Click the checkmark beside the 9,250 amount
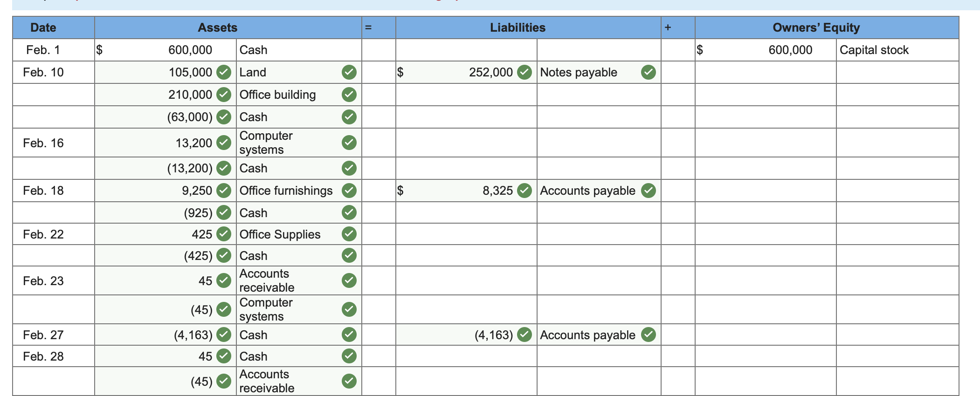Viewport: 980px width, 396px height. coord(224,191)
